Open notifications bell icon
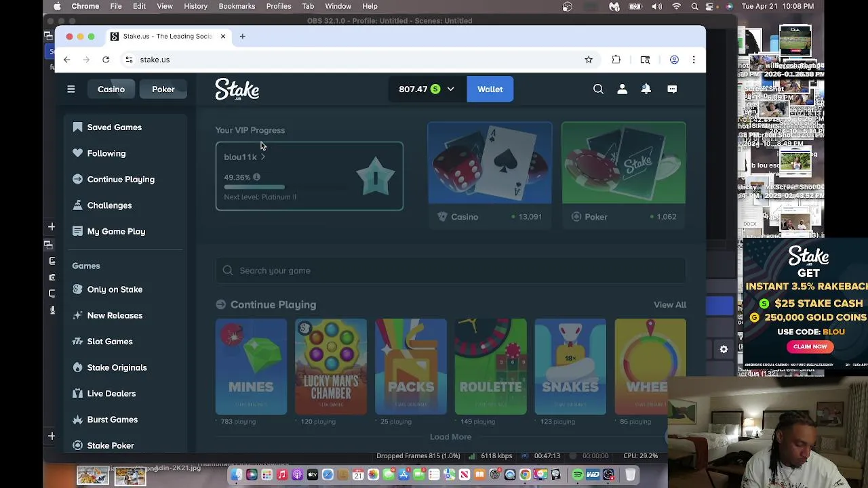 click(x=646, y=89)
